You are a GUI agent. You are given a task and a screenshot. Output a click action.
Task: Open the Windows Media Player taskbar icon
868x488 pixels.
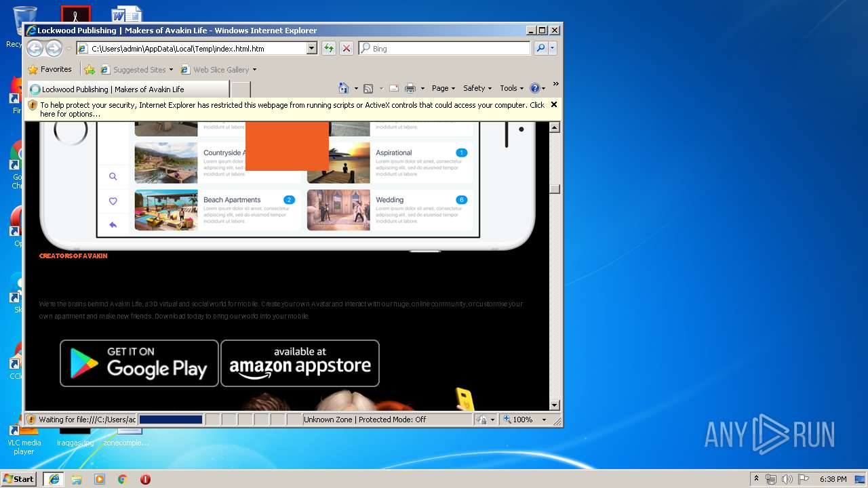pos(100,479)
